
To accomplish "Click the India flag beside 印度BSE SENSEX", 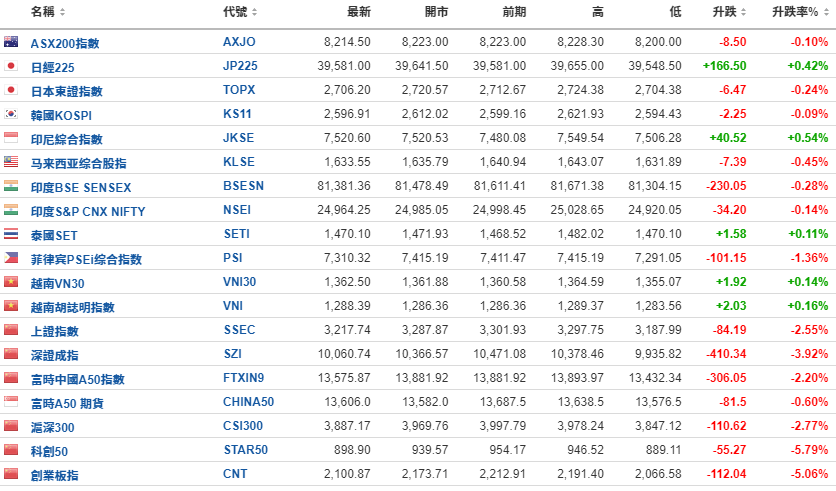I will (x=11, y=186).
